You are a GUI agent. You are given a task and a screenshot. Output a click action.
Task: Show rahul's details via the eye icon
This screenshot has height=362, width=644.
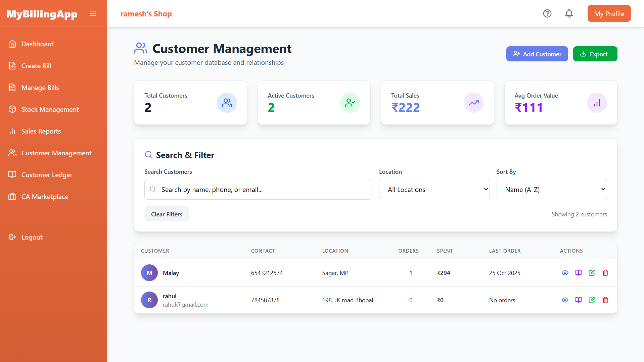565,300
